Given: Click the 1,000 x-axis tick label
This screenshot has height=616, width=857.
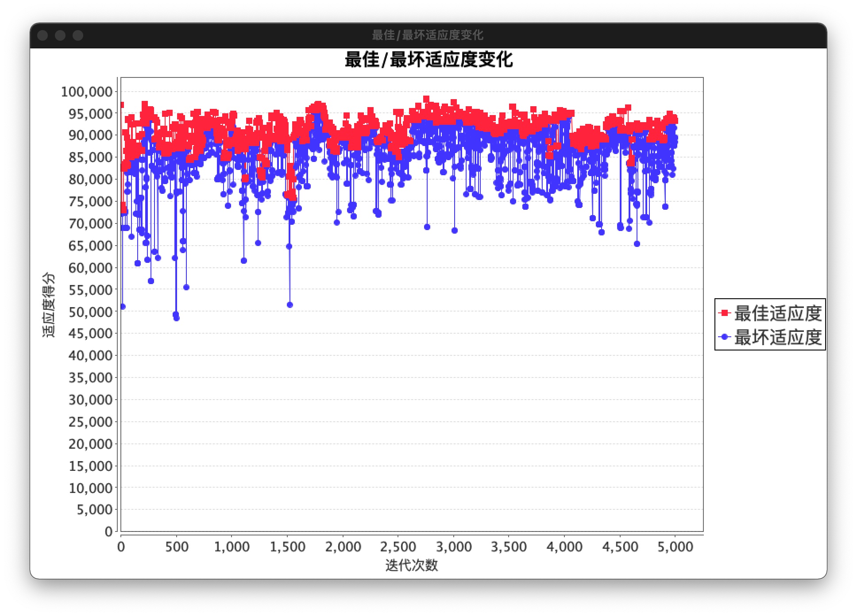Looking at the screenshot, I should [232, 547].
